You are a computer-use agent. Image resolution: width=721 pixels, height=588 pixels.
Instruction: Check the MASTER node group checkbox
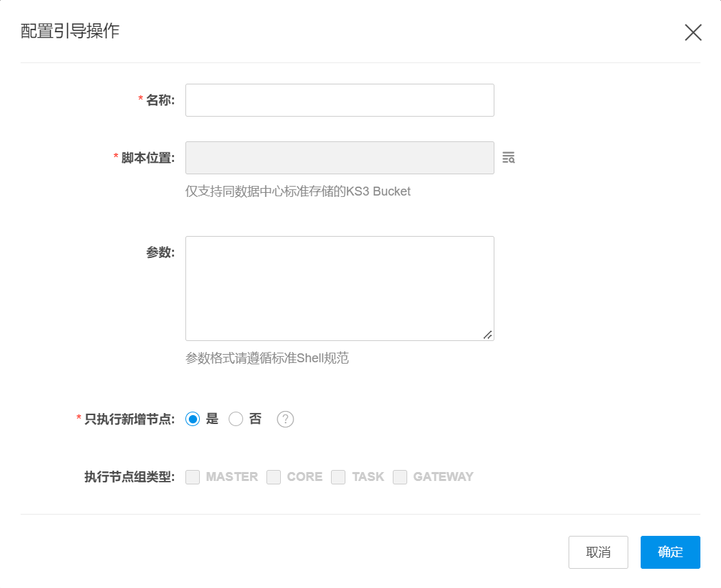coord(193,477)
